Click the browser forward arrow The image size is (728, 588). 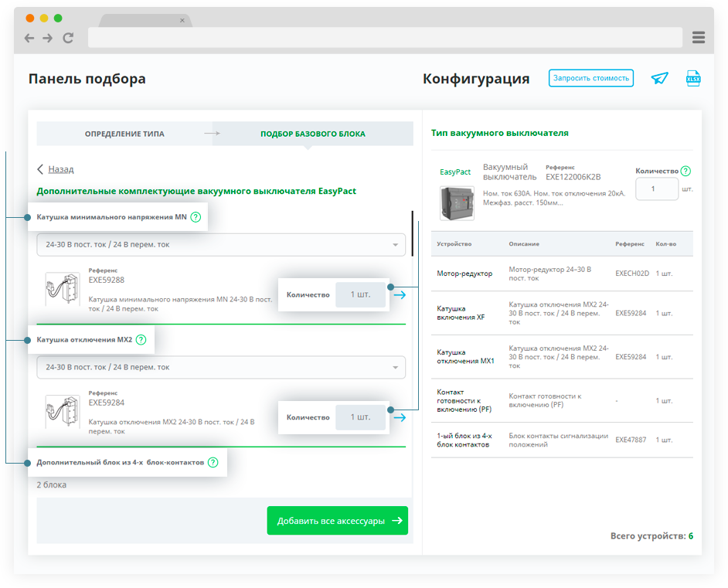point(47,38)
